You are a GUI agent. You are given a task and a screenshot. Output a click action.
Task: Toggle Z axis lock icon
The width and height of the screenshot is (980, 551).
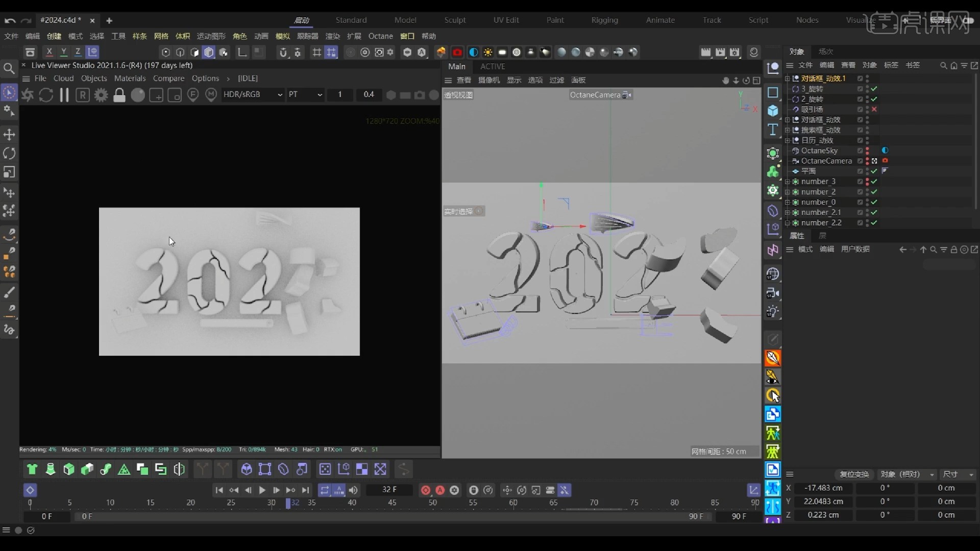[78, 52]
